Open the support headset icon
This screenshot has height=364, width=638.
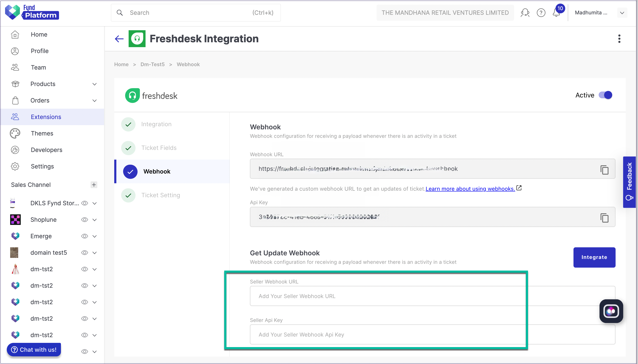click(x=525, y=12)
